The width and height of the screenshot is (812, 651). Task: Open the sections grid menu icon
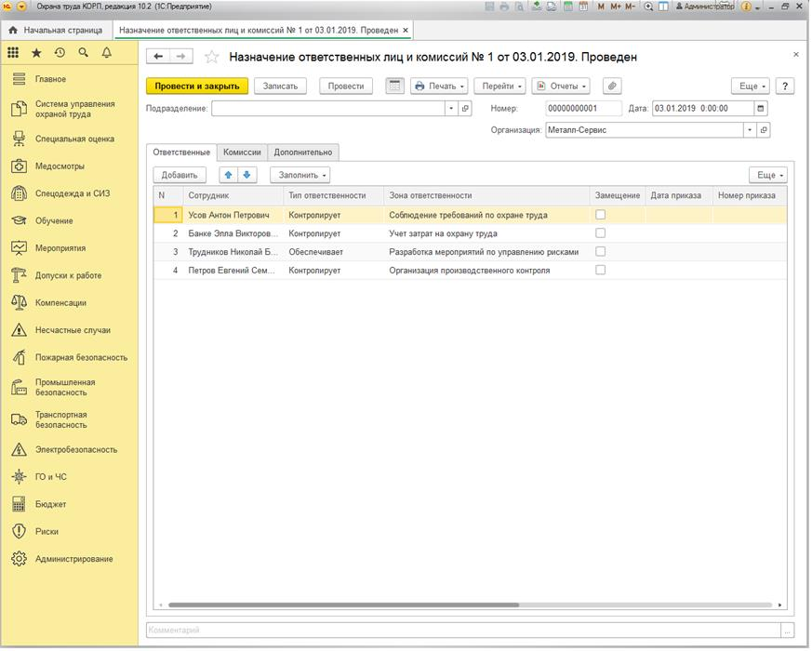point(13,53)
